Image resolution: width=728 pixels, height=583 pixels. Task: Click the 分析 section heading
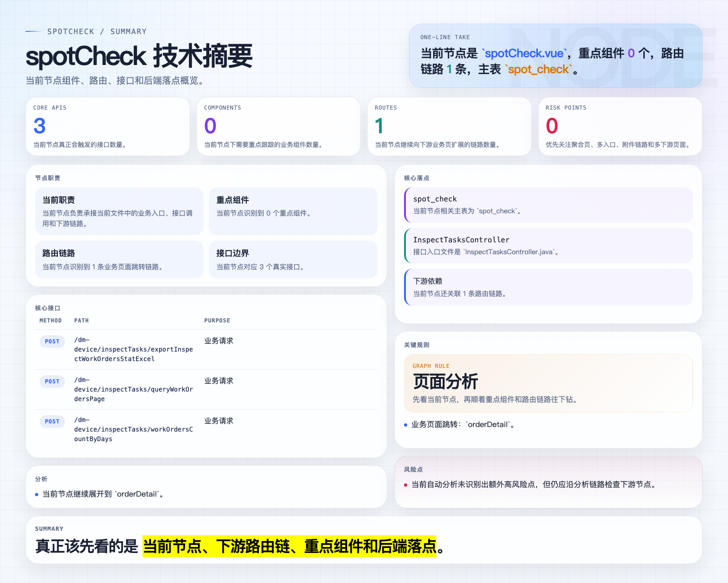[41, 479]
